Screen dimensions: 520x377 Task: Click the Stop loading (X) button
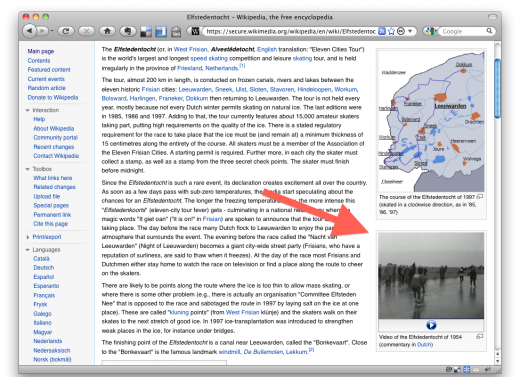coord(86,31)
